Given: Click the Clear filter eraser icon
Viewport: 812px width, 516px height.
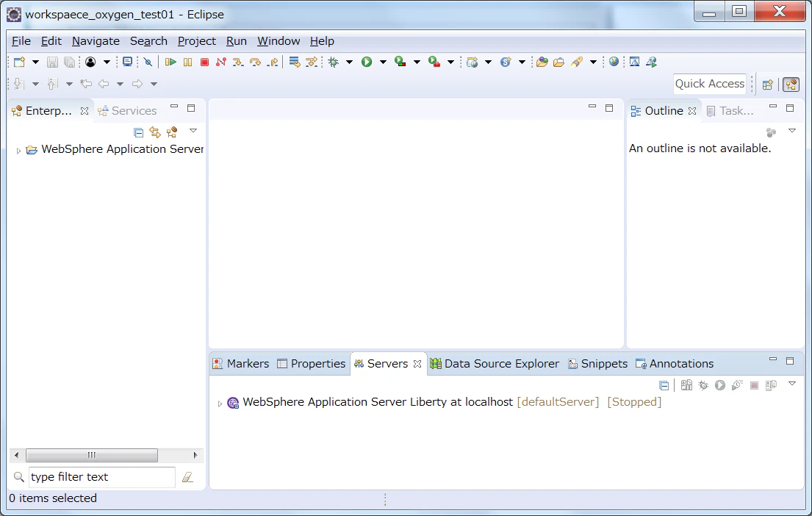Looking at the screenshot, I should point(187,477).
